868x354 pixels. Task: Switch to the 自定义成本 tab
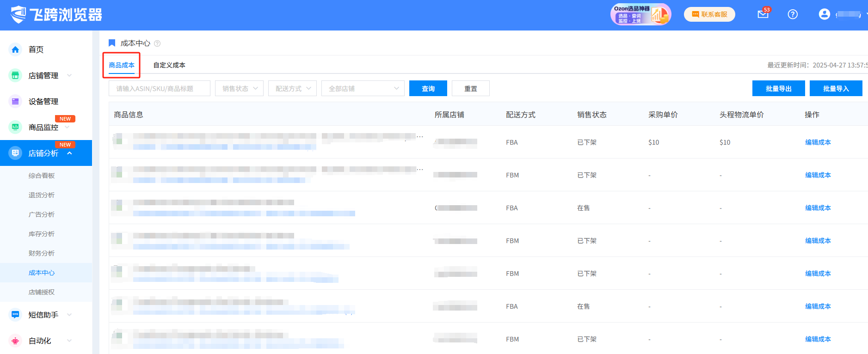[169, 65]
